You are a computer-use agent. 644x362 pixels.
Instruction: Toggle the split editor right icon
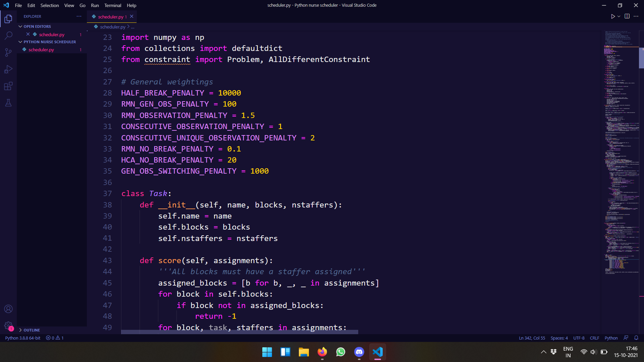coord(627,16)
